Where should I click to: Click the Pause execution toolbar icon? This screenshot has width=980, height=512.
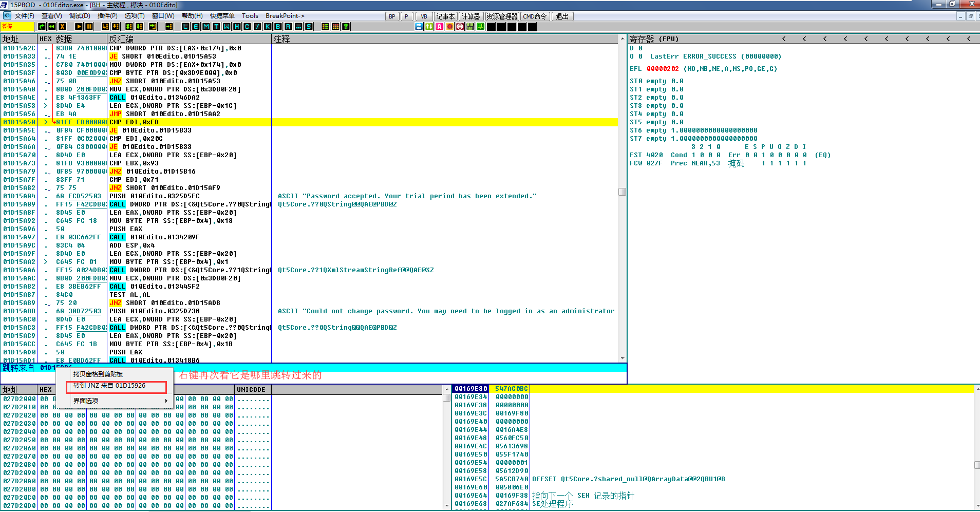point(89,27)
